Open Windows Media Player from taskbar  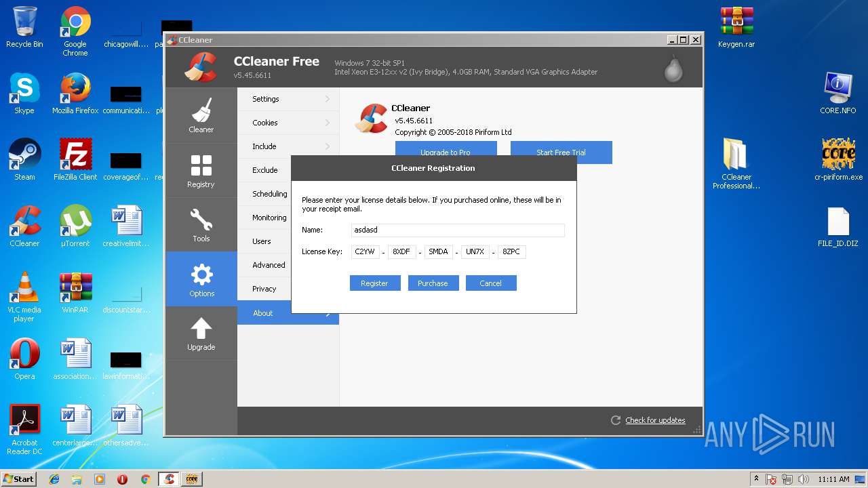point(100,479)
